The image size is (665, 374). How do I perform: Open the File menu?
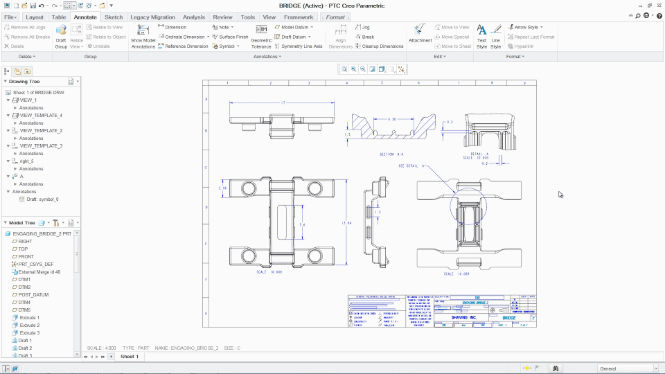pos(10,17)
